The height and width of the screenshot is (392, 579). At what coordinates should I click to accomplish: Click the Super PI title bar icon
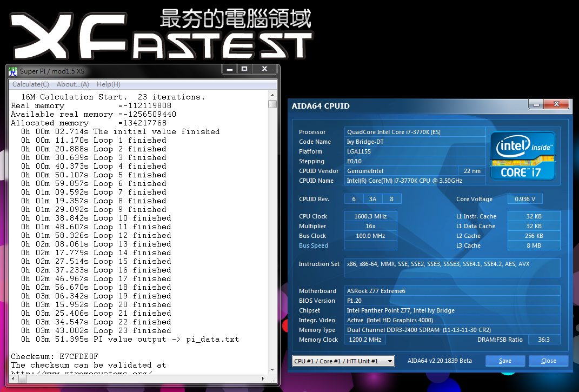click(x=12, y=70)
